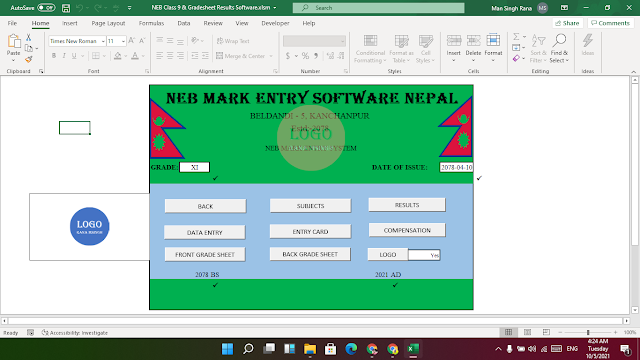Click the RESULTS button
The width and height of the screenshot is (640, 360).
tap(407, 205)
